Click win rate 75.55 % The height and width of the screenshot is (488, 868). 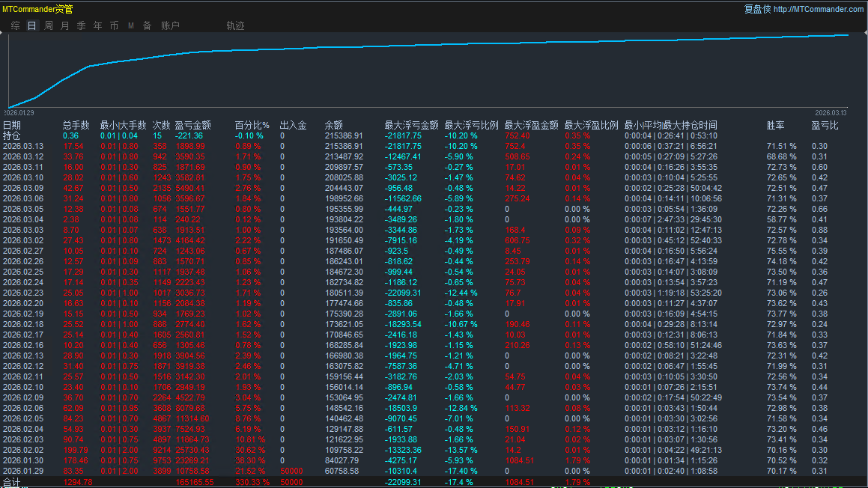coord(782,251)
